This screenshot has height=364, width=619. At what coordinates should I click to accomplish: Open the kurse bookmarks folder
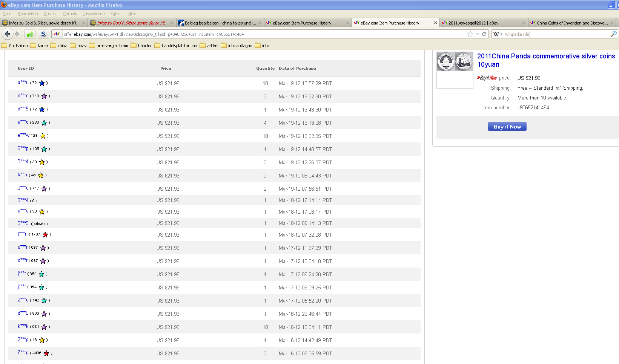(39, 46)
